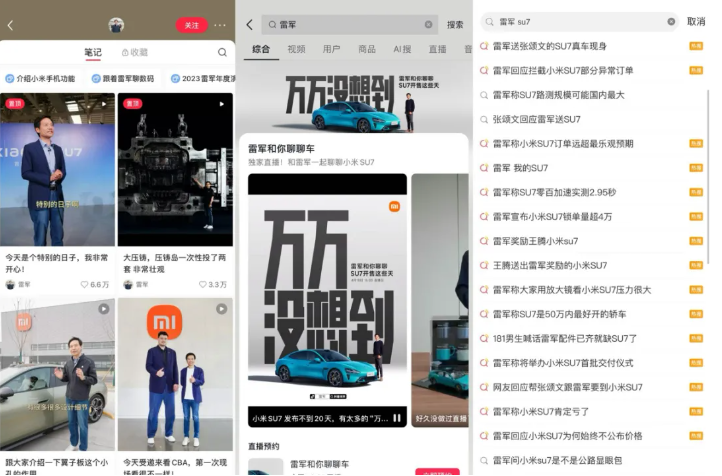Tap the back arrow on the profile page
This screenshot has height=476, width=722.
(x=10, y=25)
